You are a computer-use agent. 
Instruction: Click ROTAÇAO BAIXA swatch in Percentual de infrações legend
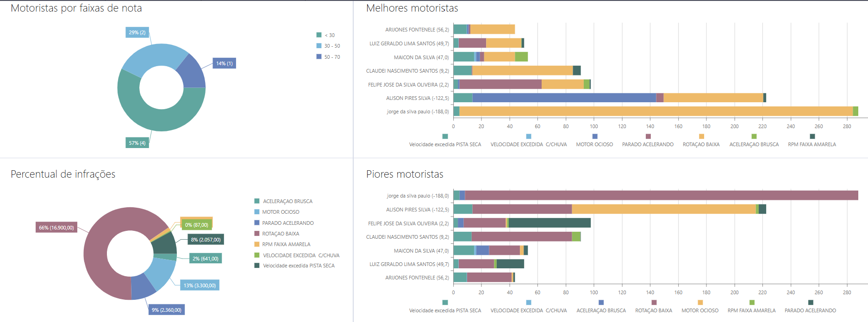[x=257, y=234]
